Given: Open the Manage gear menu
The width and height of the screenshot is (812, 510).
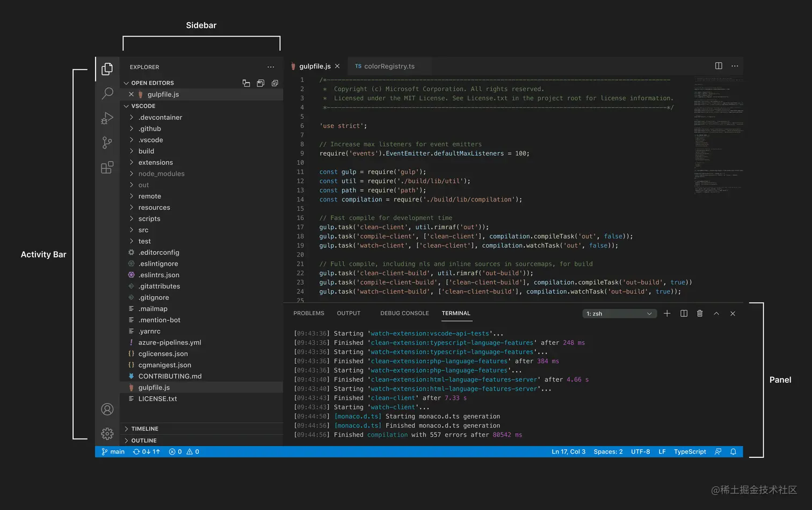Looking at the screenshot, I should tap(107, 434).
